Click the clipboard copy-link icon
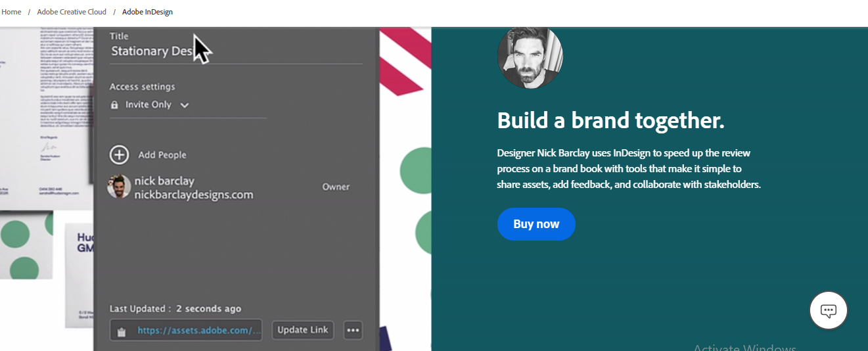Image resolution: width=868 pixels, height=351 pixels. [x=121, y=331]
